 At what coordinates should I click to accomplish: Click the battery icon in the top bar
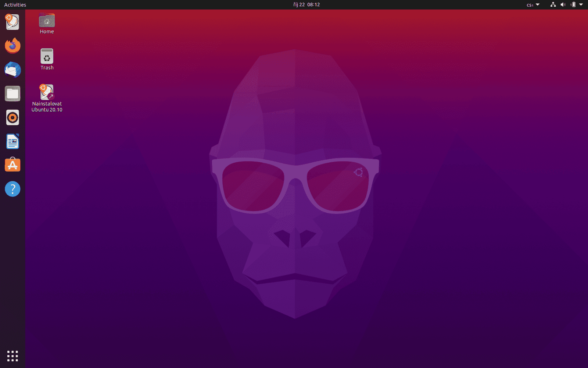[x=573, y=5]
